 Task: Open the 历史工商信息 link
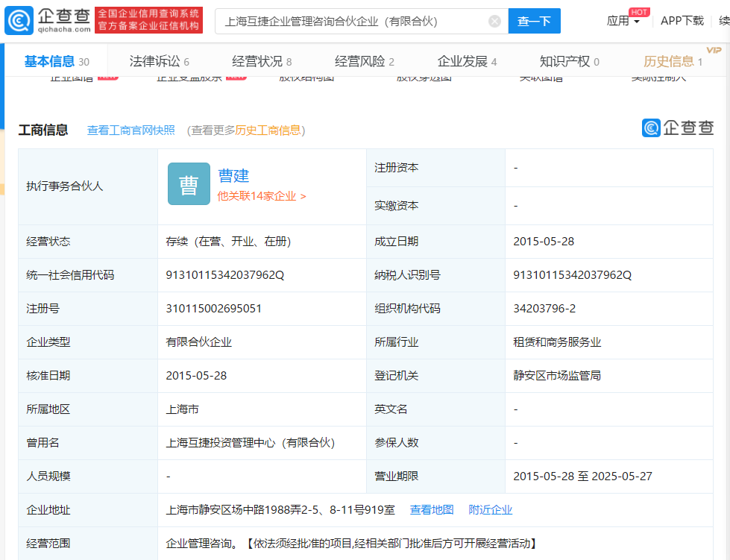(268, 130)
